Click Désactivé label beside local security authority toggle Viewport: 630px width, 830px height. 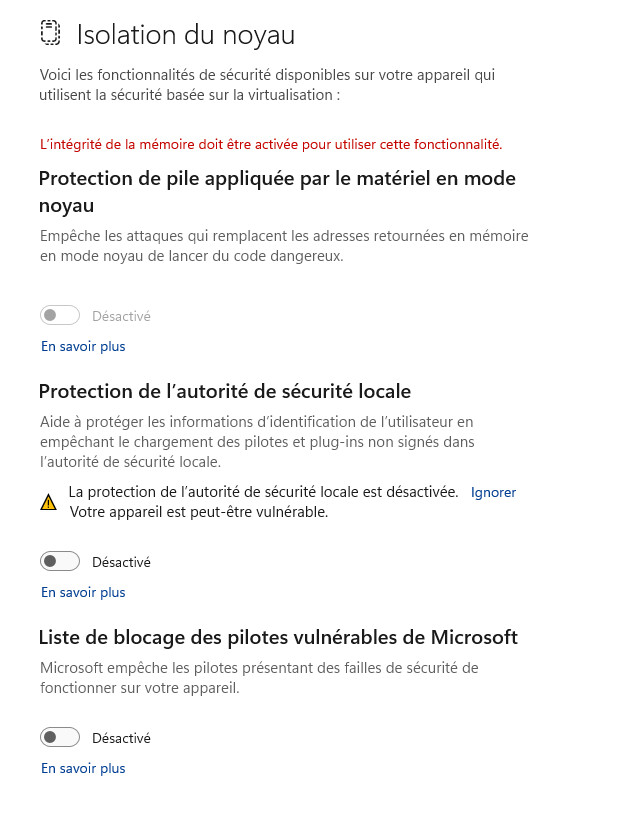[x=121, y=562]
